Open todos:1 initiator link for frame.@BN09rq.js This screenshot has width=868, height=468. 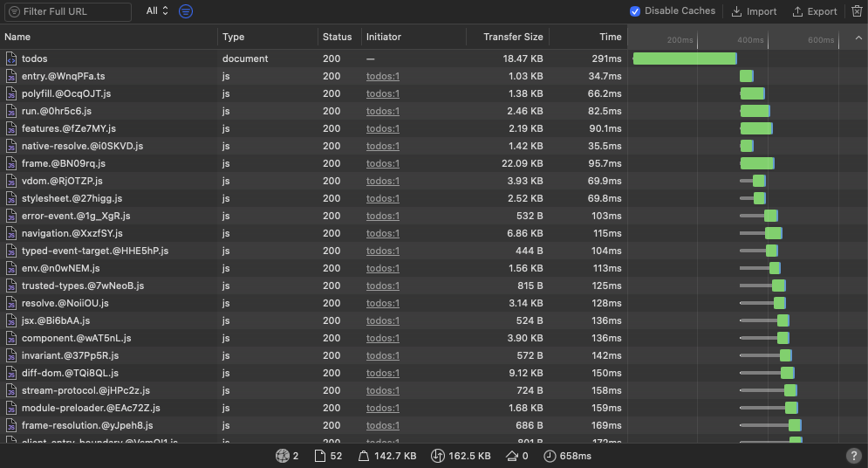tap(382, 163)
